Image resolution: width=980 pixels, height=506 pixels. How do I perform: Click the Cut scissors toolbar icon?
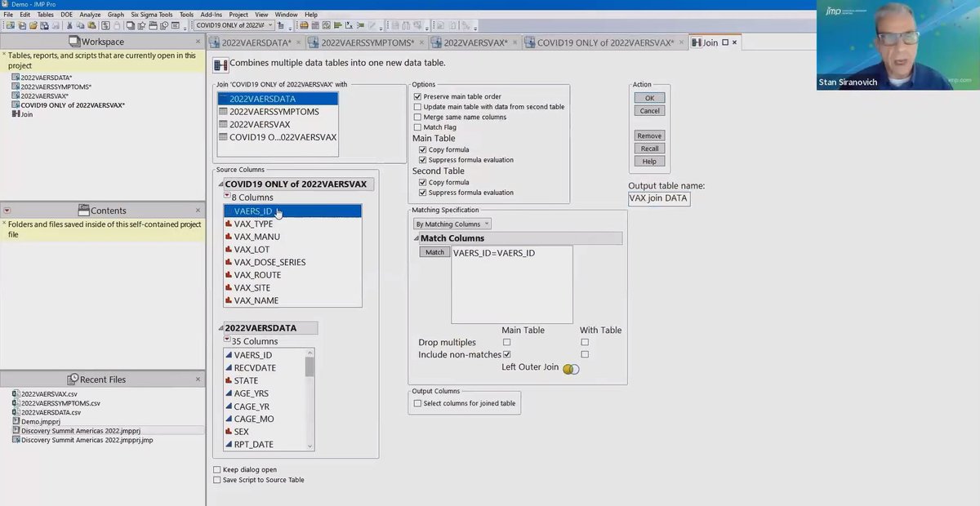point(69,25)
